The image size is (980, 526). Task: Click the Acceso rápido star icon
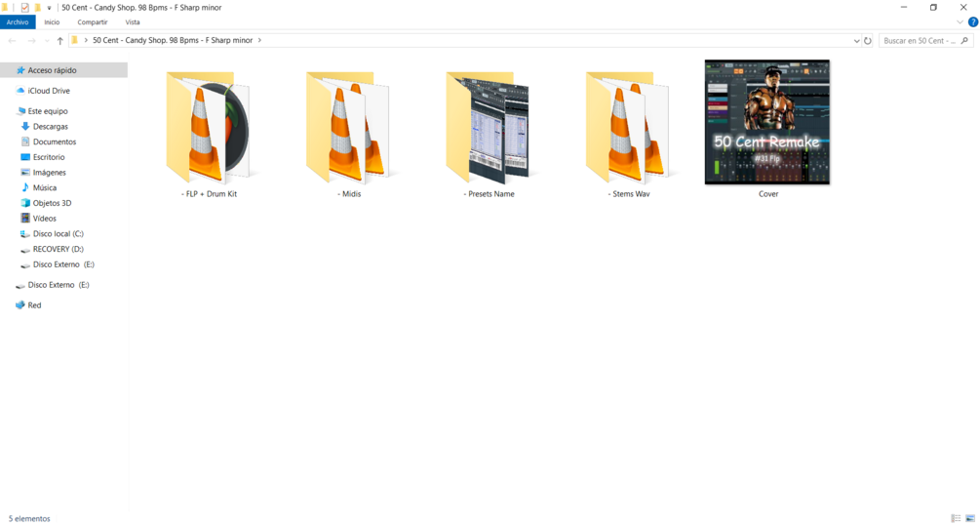coord(20,70)
